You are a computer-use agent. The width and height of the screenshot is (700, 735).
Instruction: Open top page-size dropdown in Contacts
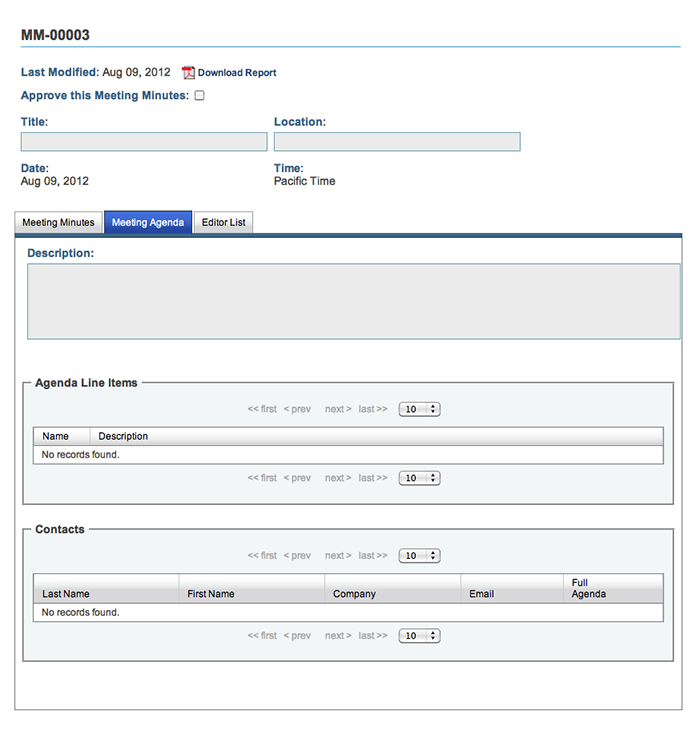pyautogui.click(x=419, y=555)
